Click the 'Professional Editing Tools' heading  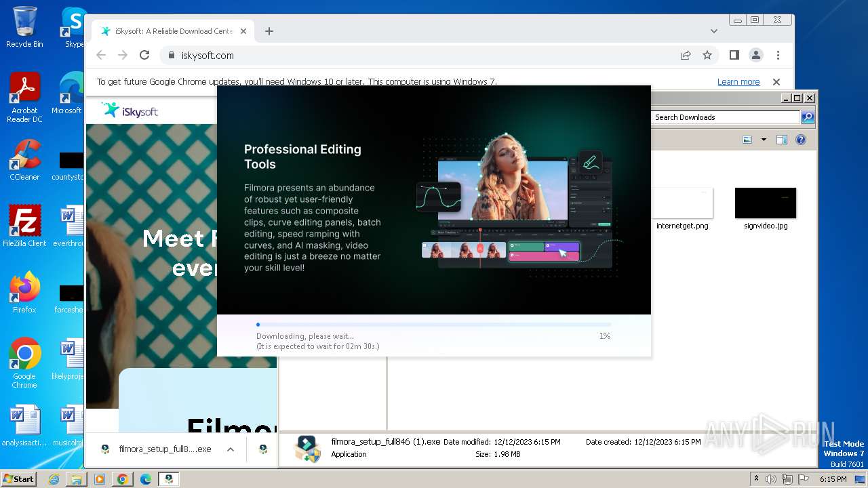click(302, 157)
